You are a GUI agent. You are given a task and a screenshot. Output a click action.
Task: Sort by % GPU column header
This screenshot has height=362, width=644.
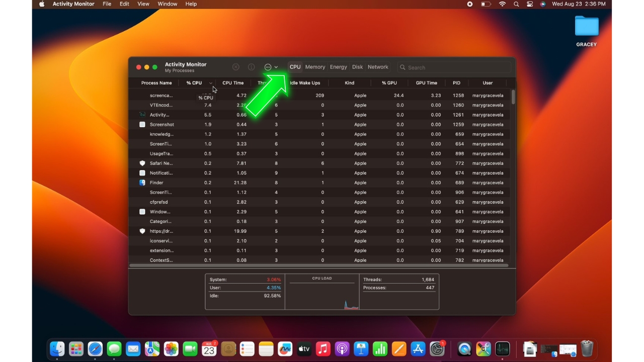pyautogui.click(x=389, y=83)
